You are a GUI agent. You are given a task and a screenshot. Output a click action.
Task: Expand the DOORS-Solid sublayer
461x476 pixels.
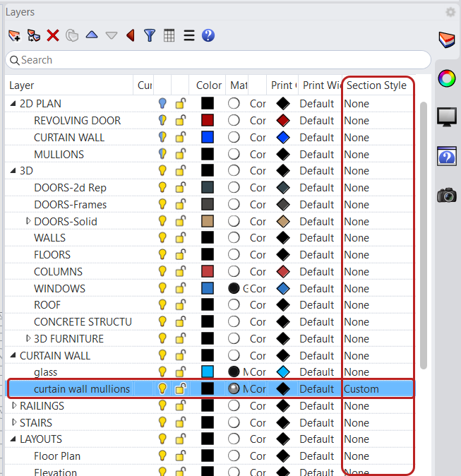click(28, 221)
